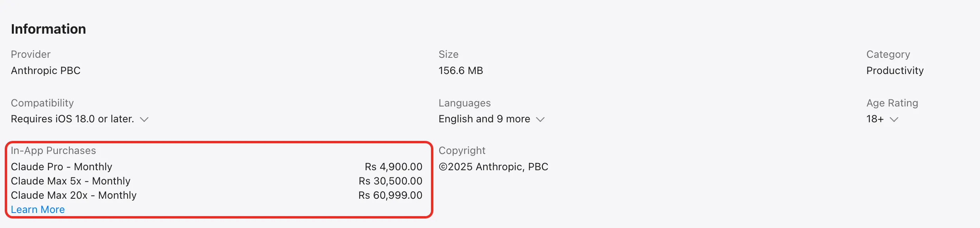Select the Size value 156.6 MB
The width and height of the screenshot is (980, 228).
461,70
